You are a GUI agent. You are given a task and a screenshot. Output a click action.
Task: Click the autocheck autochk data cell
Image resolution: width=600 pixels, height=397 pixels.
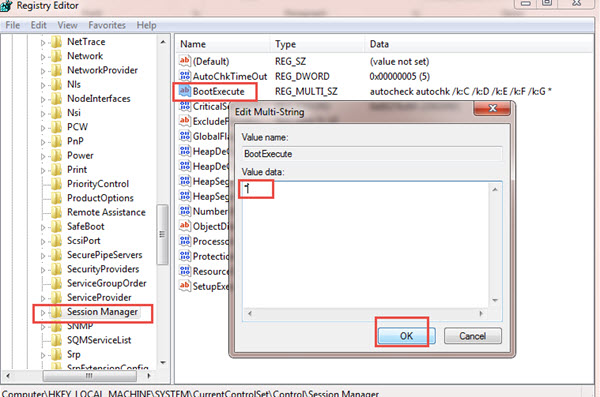tap(461, 91)
